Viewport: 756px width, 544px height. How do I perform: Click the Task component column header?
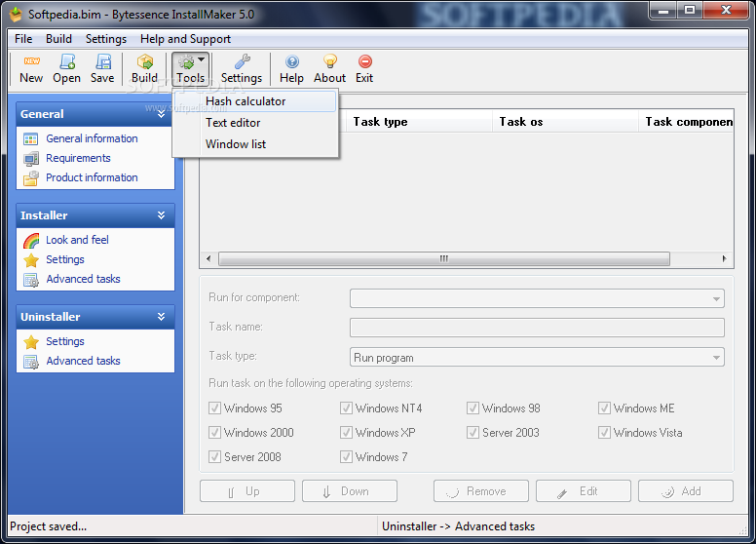click(x=687, y=122)
